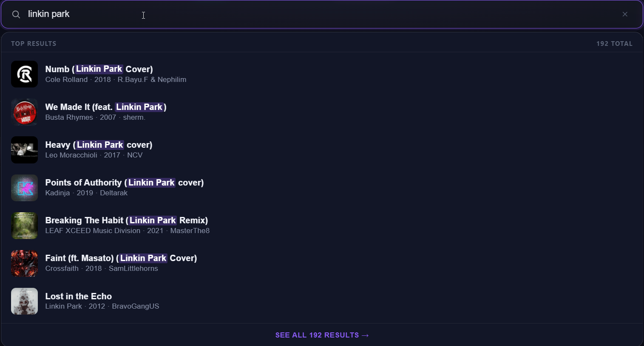Click Linkin Park · 2012 · BravoGangUS subtitle
This screenshot has width=644, height=346.
tap(102, 307)
